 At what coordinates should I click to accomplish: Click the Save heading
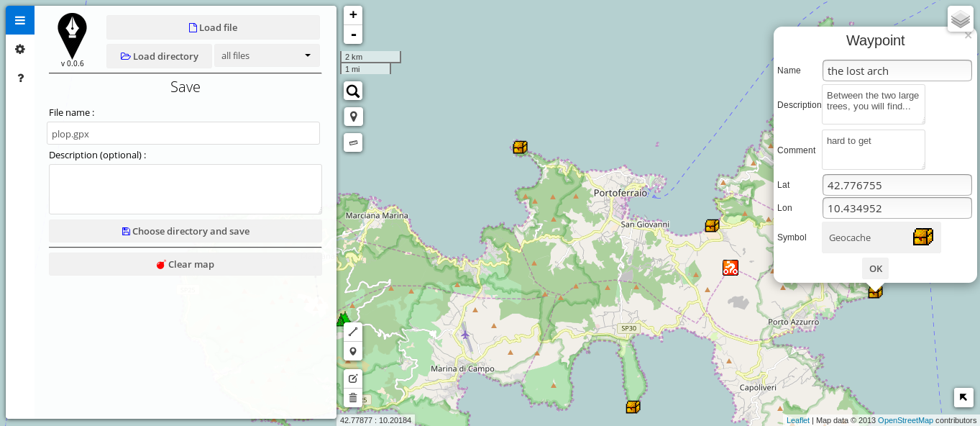tap(186, 87)
